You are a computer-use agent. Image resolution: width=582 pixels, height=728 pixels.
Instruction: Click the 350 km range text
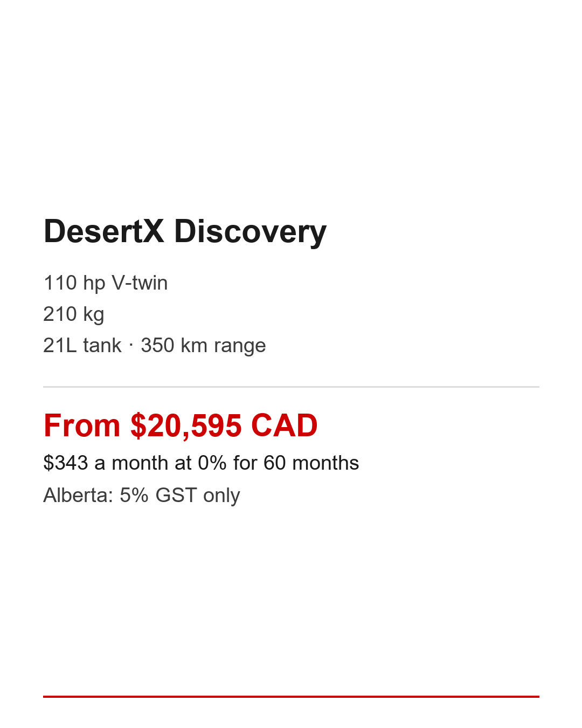(x=203, y=346)
